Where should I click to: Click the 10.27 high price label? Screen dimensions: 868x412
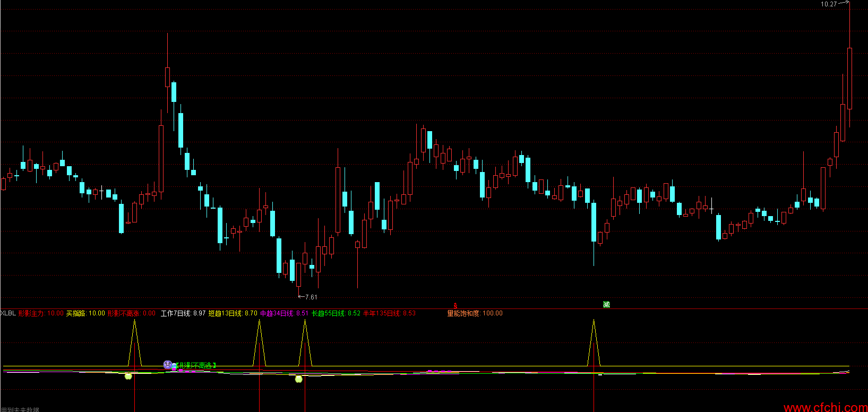pos(829,4)
